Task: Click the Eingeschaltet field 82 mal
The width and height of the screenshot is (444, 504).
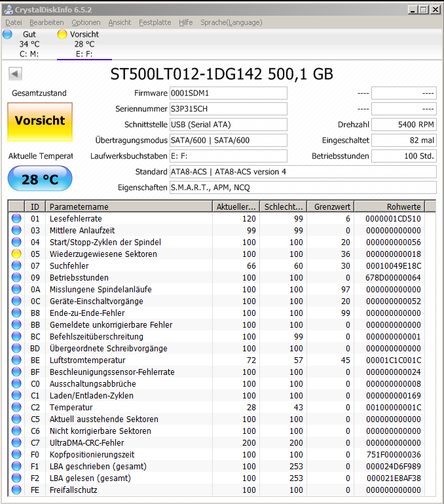Action: [404, 140]
